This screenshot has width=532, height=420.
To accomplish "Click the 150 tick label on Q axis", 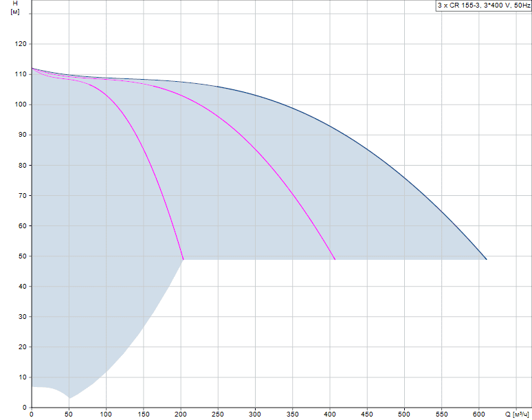I will tap(144, 415).
